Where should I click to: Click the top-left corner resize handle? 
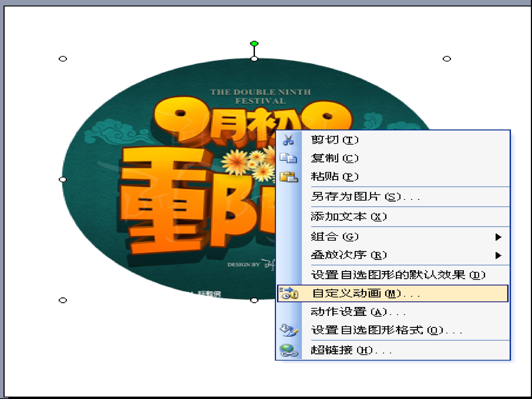[63, 59]
